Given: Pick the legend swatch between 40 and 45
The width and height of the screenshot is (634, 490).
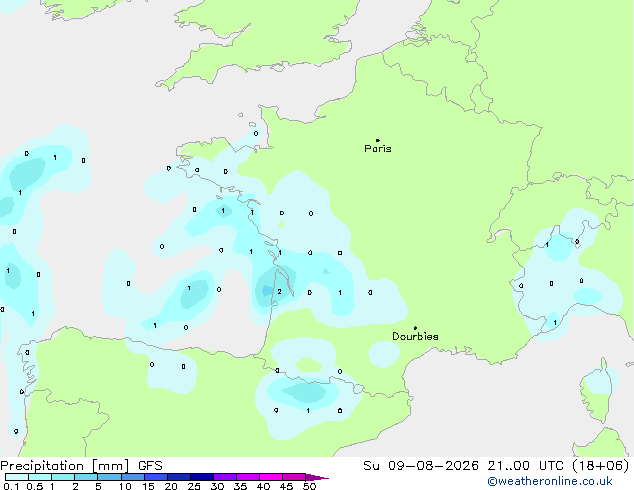Looking at the screenshot, I should coord(271,477).
